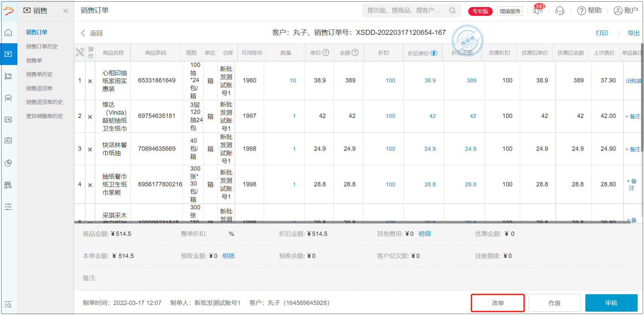Screen dimensions: 644x315
Task: Click the blue 审核 button
Action: [x=611, y=303]
